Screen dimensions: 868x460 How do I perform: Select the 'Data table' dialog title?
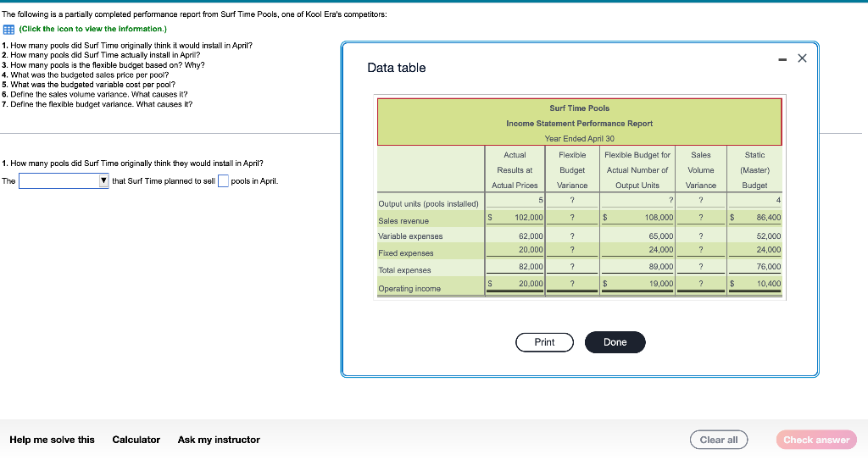[x=397, y=68]
